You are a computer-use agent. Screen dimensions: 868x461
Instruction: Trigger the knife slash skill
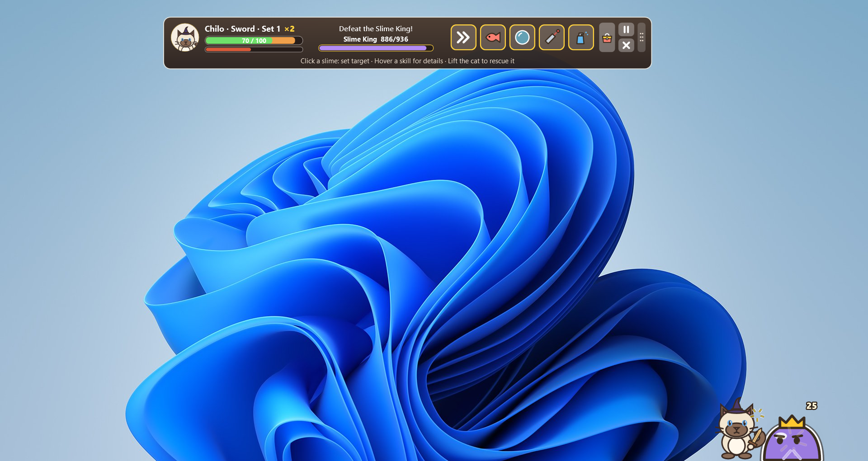552,38
